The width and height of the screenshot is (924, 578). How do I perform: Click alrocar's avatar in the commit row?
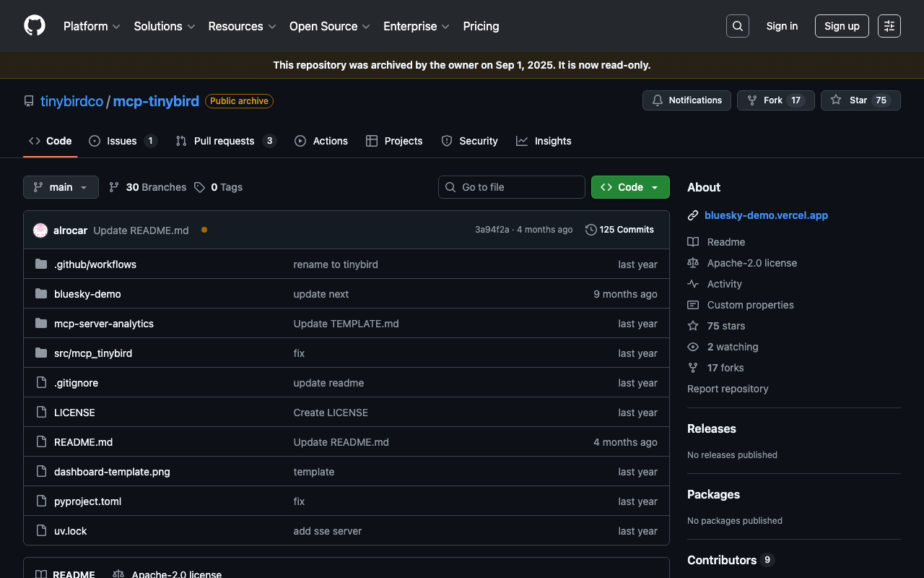(x=40, y=230)
